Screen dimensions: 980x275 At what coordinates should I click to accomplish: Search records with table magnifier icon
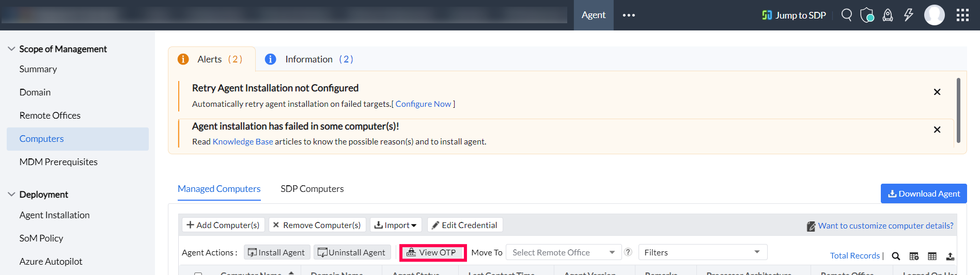896,256
